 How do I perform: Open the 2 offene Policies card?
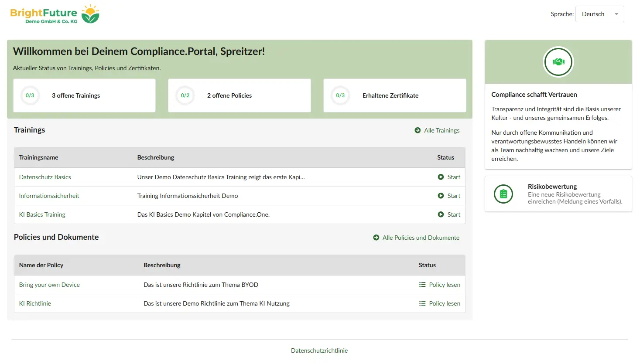point(240,95)
